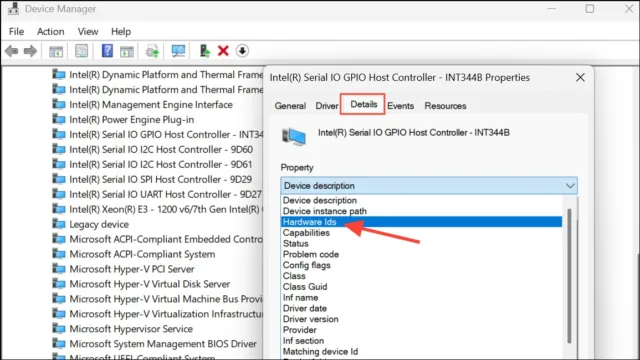The image size is (640, 360).
Task: Select Driver version list entry
Action: pos(311,319)
